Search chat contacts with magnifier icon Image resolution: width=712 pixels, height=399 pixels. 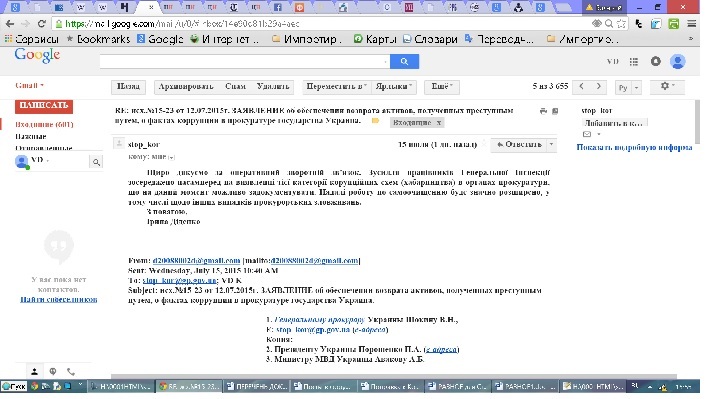(96, 162)
